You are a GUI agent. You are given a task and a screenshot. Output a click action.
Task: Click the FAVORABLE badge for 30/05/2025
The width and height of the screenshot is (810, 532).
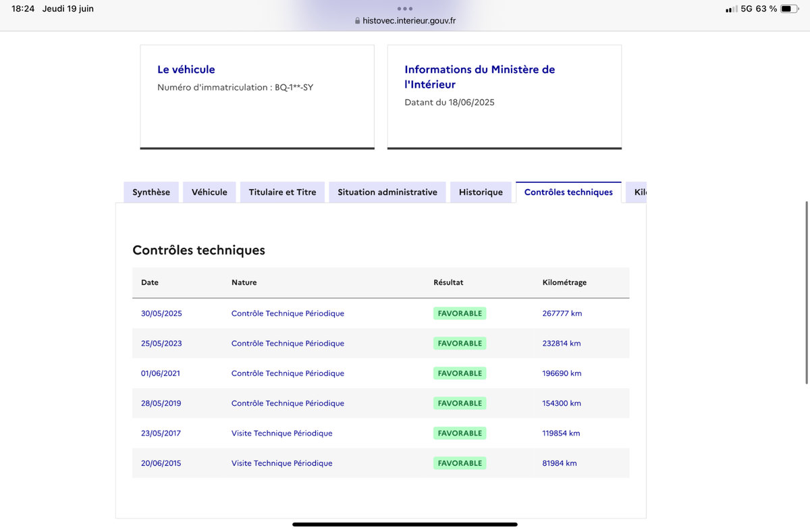click(x=460, y=313)
